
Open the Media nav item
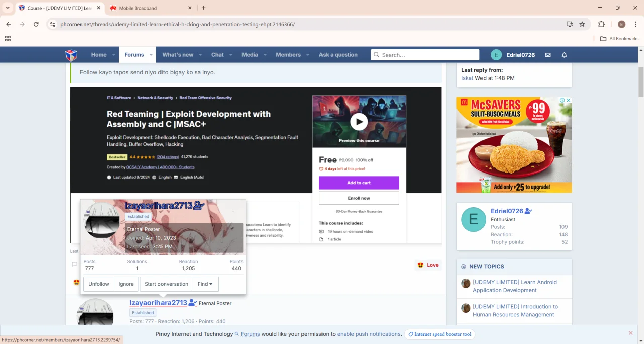tap(250, 55)
